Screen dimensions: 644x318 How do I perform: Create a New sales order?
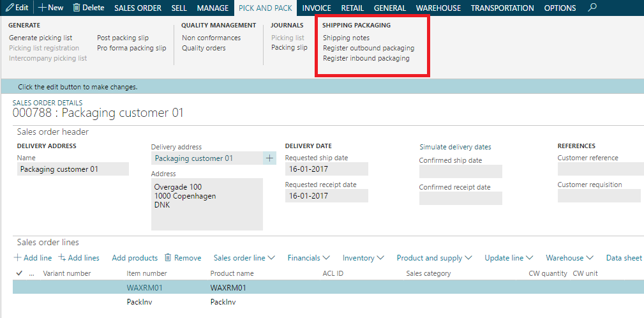(x=51, y=8)
